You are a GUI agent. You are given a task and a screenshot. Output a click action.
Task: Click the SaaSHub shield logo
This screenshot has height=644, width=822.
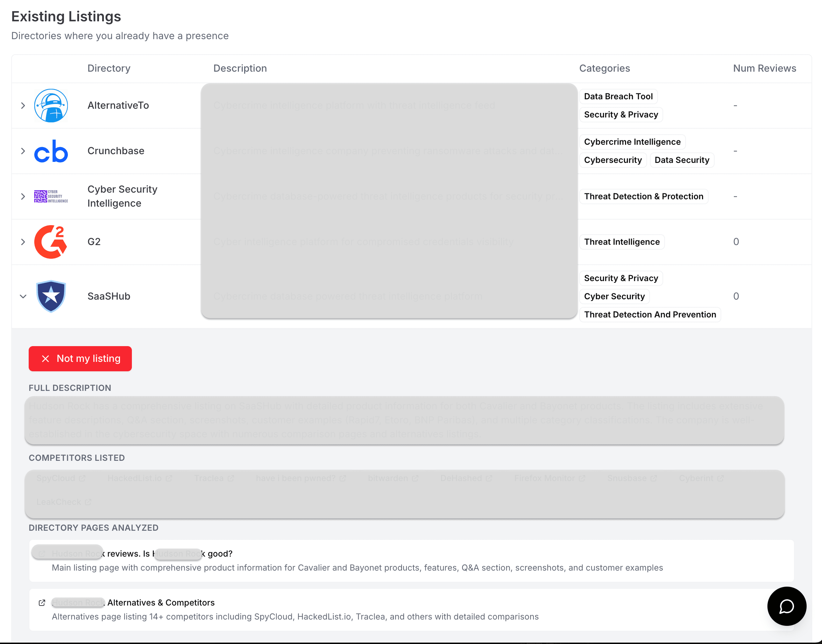pos(51,296)
